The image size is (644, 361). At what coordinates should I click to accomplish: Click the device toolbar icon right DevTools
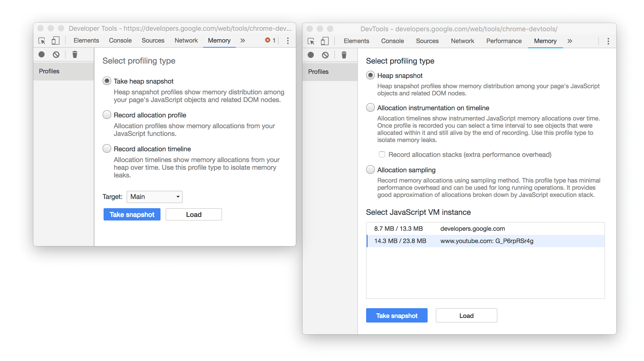(326, 41)
